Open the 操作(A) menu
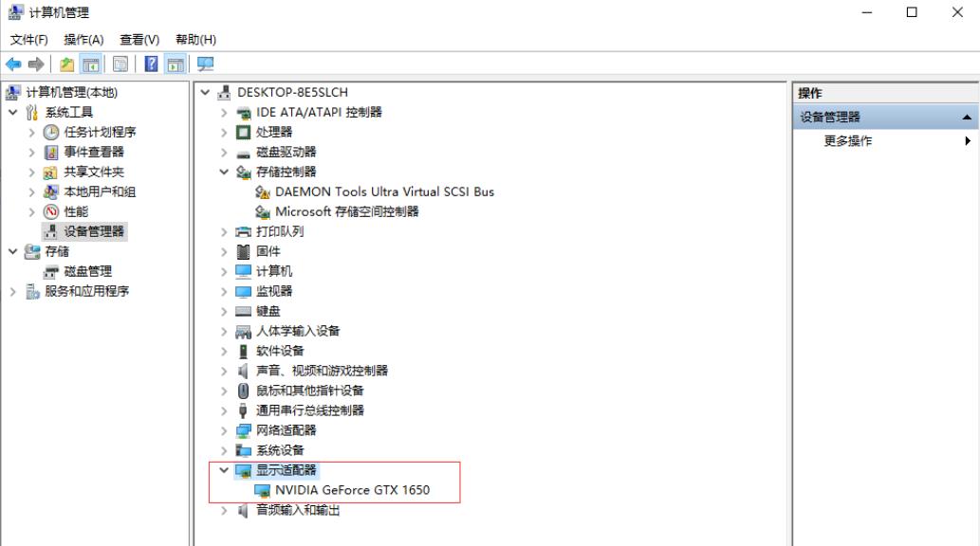Viewport: 980px width, 546px height. click(x=83, y=40)
